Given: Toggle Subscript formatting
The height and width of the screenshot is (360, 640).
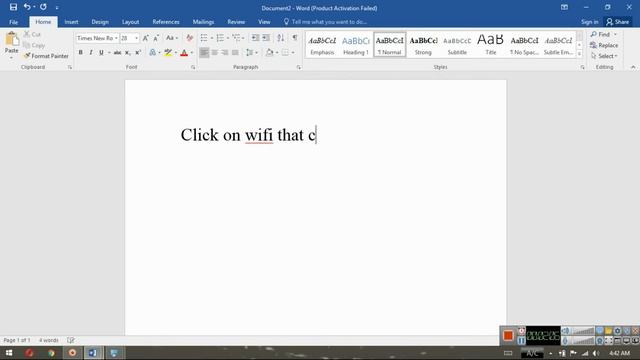Looking at the screenshot, I should pyautogui.click(x=128, y=52).
